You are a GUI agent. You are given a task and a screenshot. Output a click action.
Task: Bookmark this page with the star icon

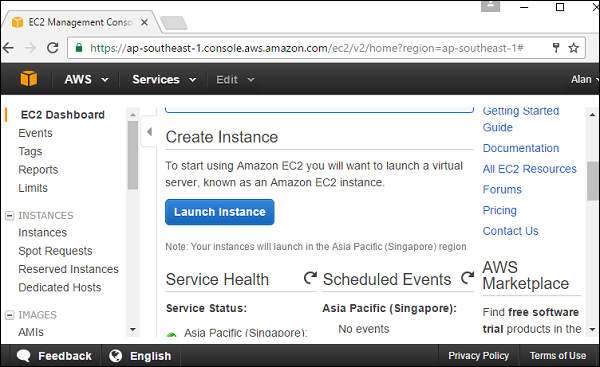[573, 48]
